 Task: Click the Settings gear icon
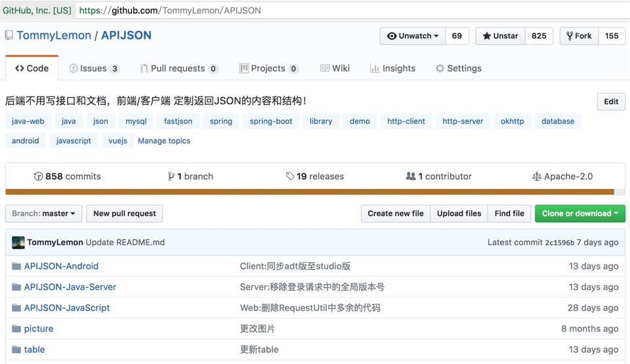(x=440, y=68)
